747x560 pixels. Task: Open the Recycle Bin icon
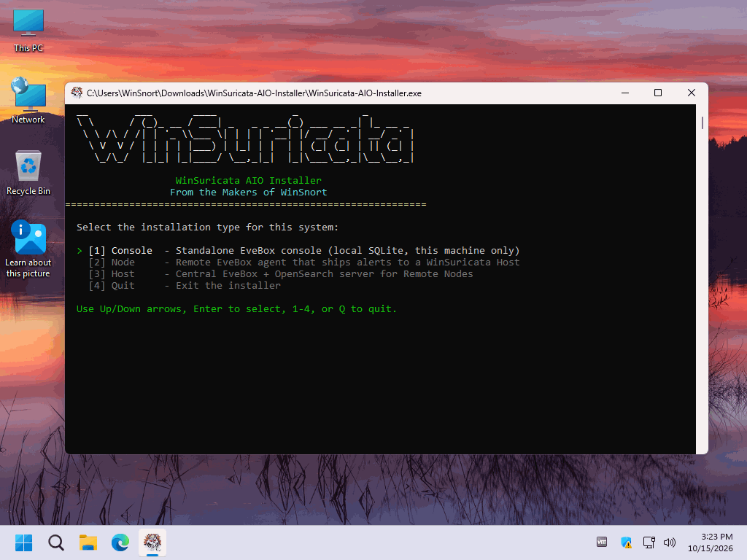[28, 173]
